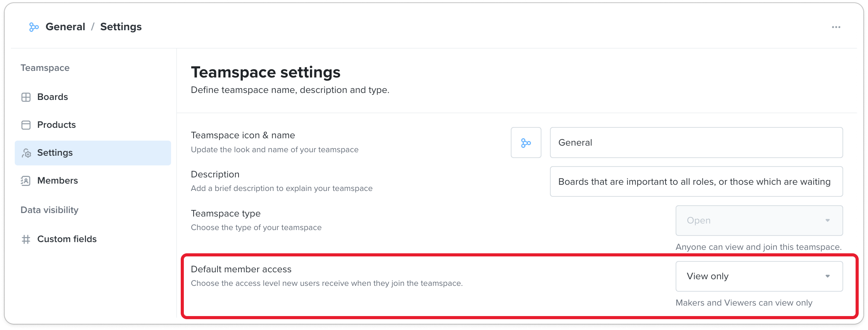The width and height of the screenshot is (868, 330).
Task: Click the View only dropdown arrow
Action: (828, 276)
